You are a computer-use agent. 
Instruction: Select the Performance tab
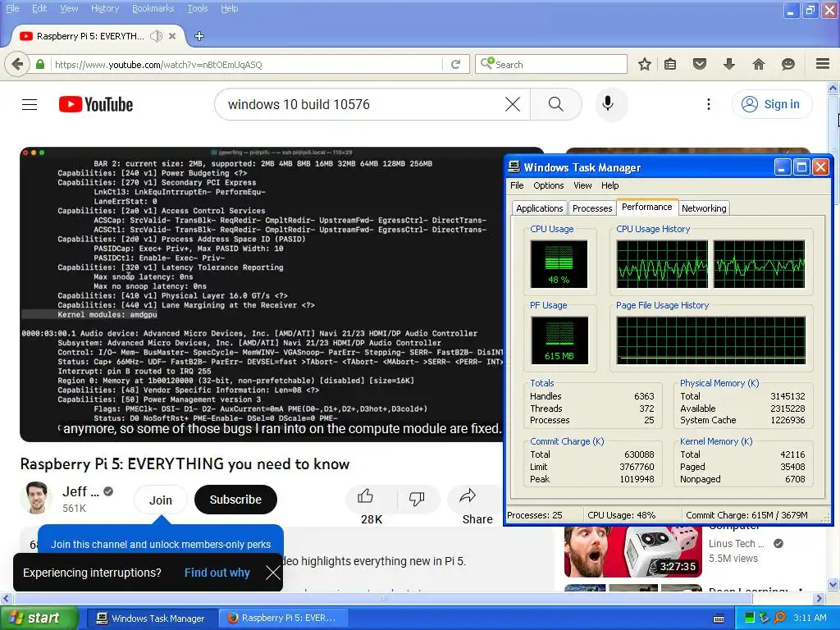tap(646, 207)
